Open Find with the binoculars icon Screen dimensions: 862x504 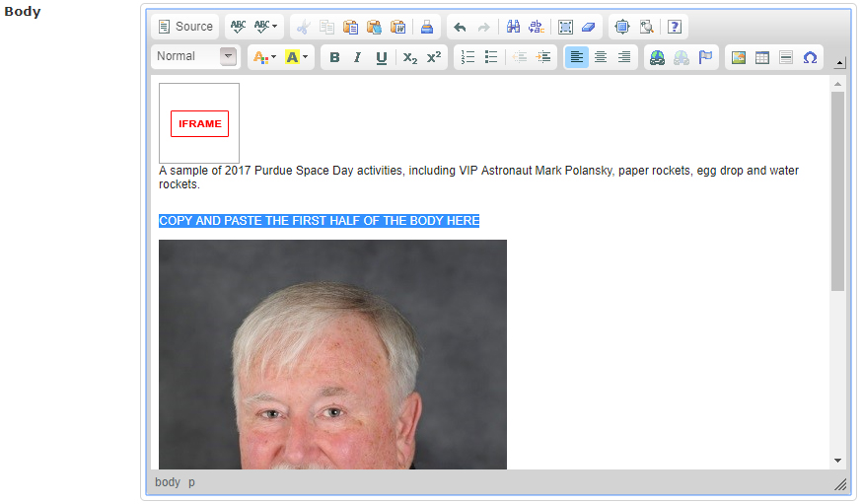(513, 27)
